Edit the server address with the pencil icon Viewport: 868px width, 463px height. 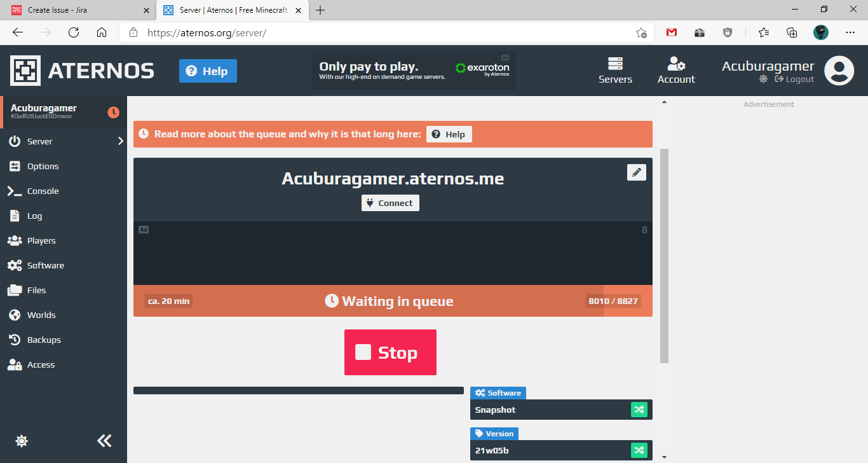636,172
